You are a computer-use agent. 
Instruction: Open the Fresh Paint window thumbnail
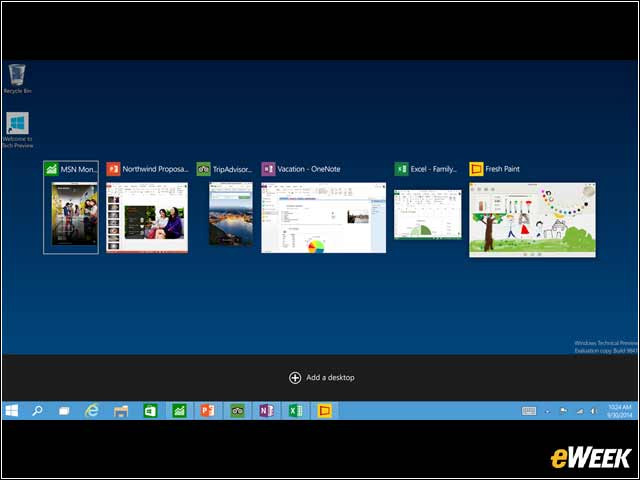coord(532,220)
